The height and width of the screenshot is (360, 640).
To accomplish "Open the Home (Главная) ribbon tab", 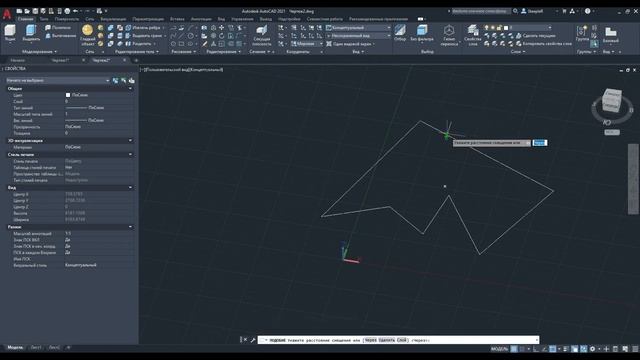I will (x=25, y=19).
